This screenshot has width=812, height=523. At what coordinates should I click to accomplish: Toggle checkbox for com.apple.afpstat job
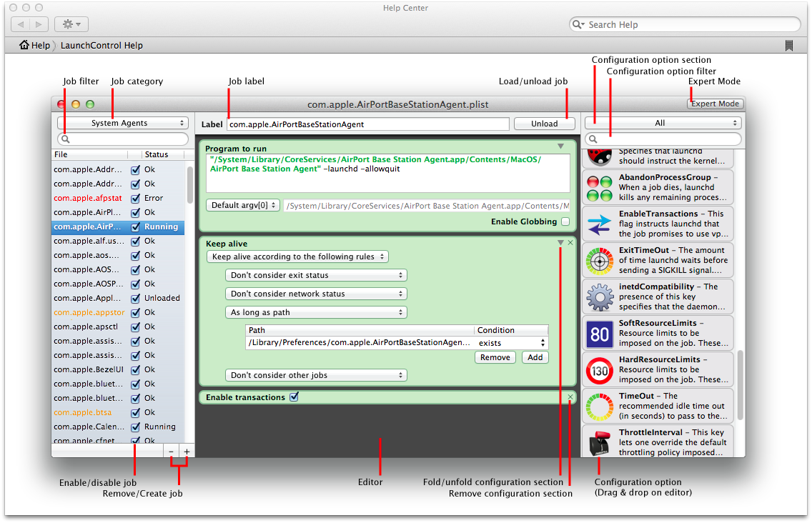coord(135,199)
